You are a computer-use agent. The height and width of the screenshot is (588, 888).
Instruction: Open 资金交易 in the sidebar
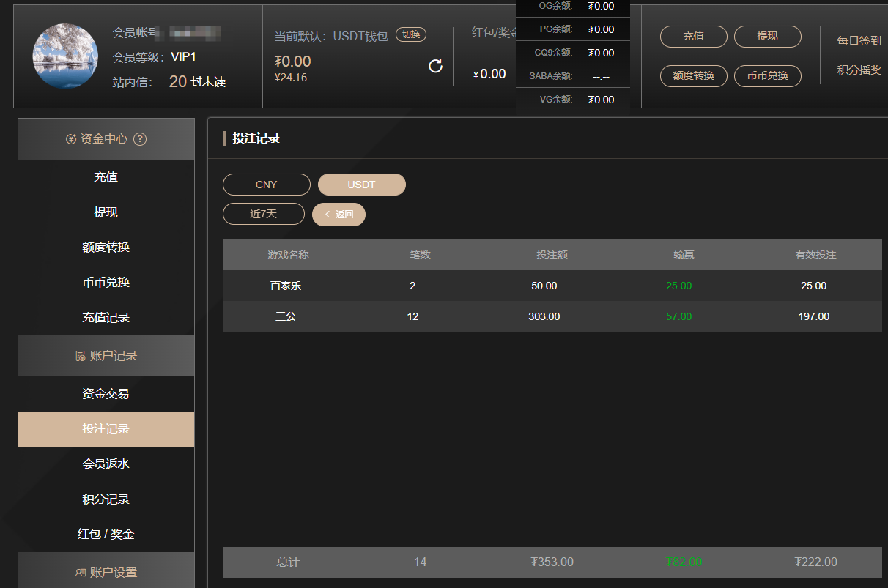pos(106,392)
